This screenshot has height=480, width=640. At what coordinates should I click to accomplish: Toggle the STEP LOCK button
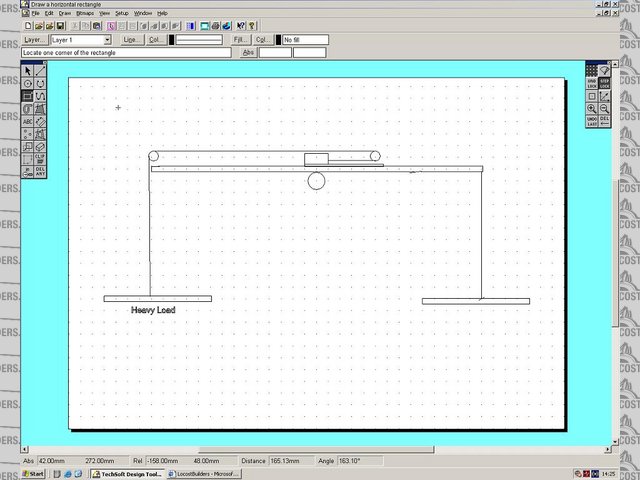coord(605,84)
